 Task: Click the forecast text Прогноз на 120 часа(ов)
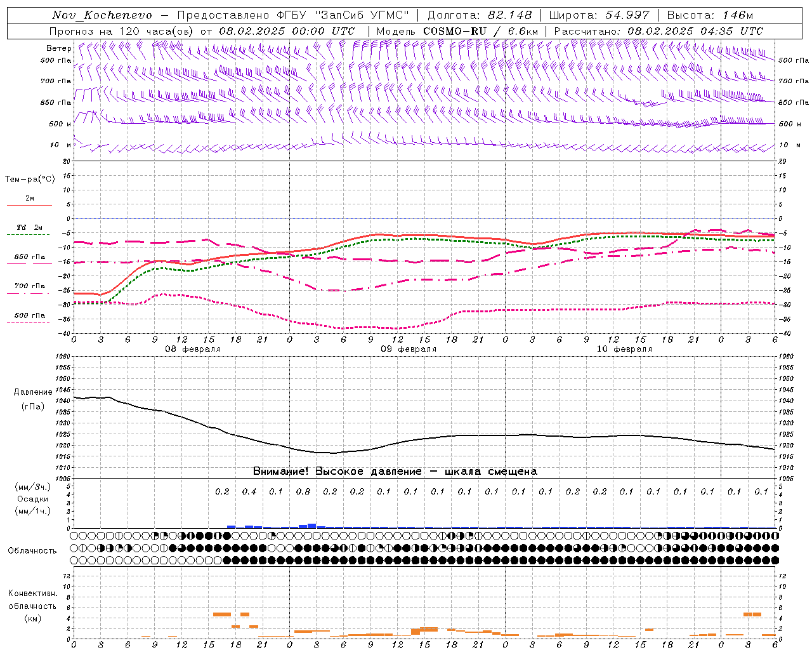(x=122, y=31)
